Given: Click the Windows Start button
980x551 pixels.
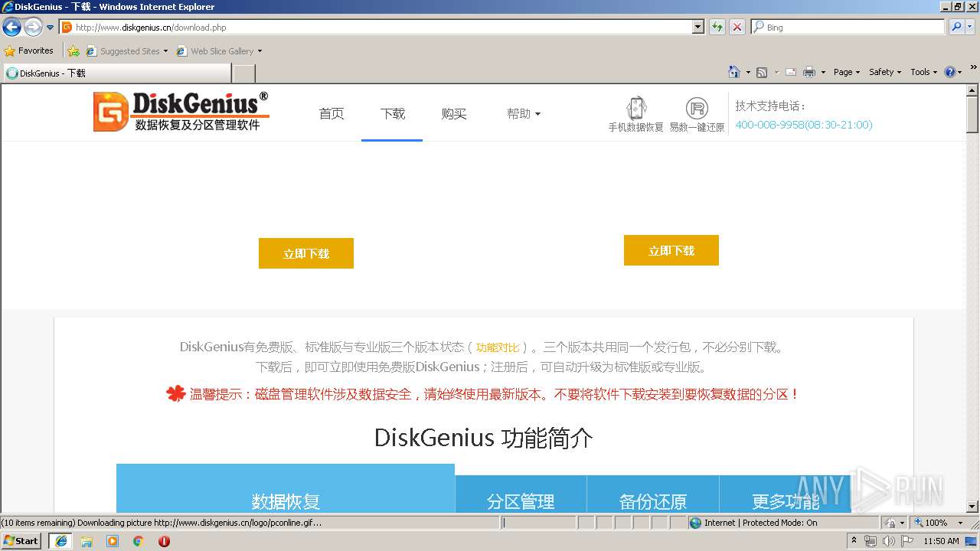Looking at the screenshot, I should coord(21,541).
